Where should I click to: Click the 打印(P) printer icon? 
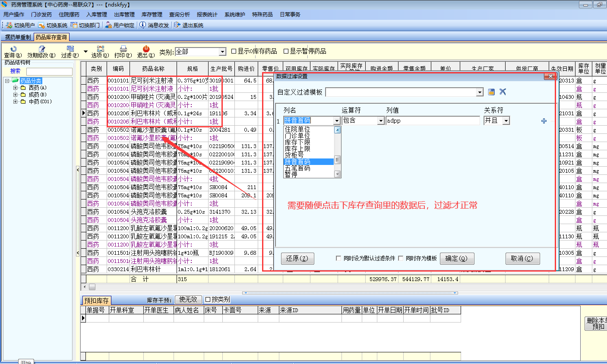point(123,49)
